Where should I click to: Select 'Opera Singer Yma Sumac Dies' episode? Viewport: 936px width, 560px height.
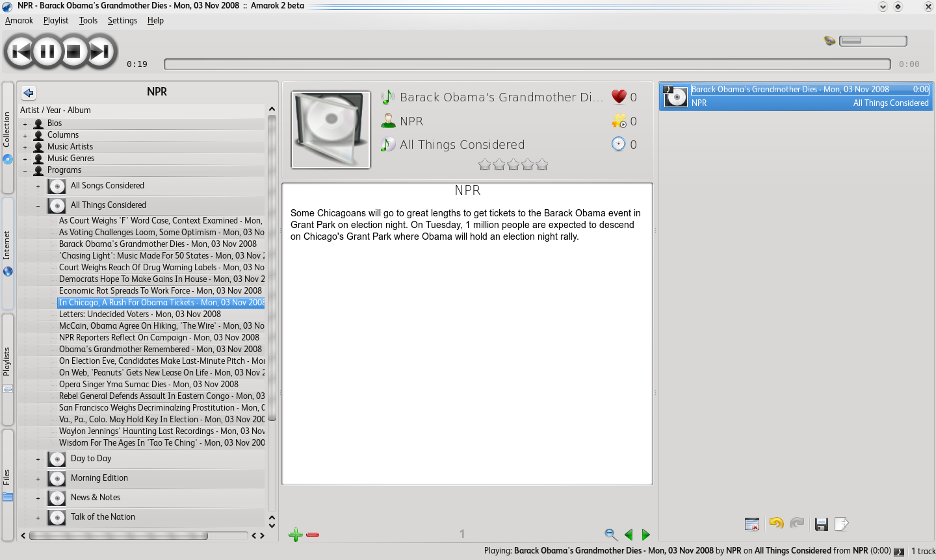149,385
